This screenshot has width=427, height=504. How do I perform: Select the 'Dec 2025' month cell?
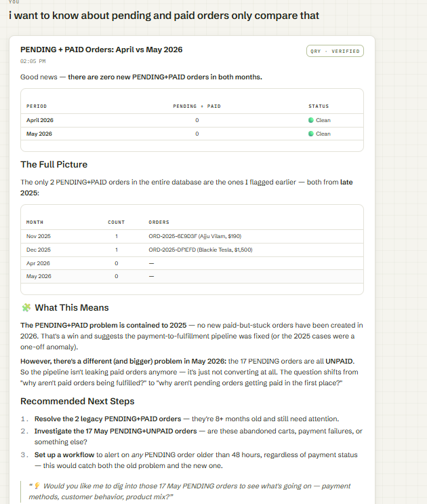(39, 250)
